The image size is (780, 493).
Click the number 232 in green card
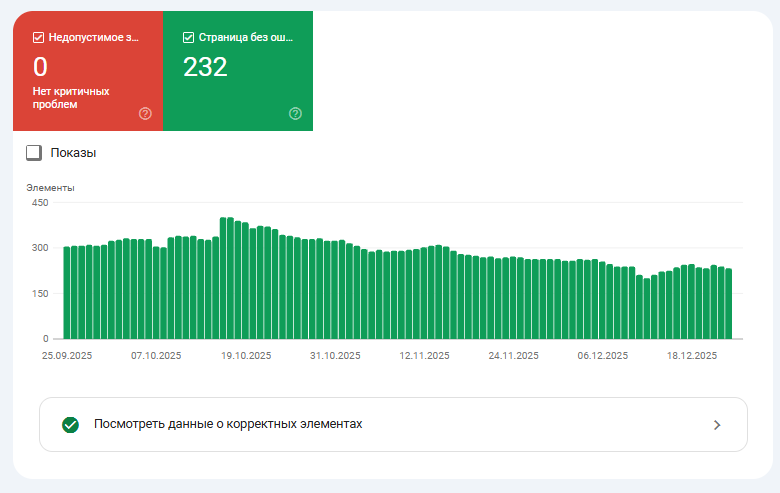[x=205, y=67]
